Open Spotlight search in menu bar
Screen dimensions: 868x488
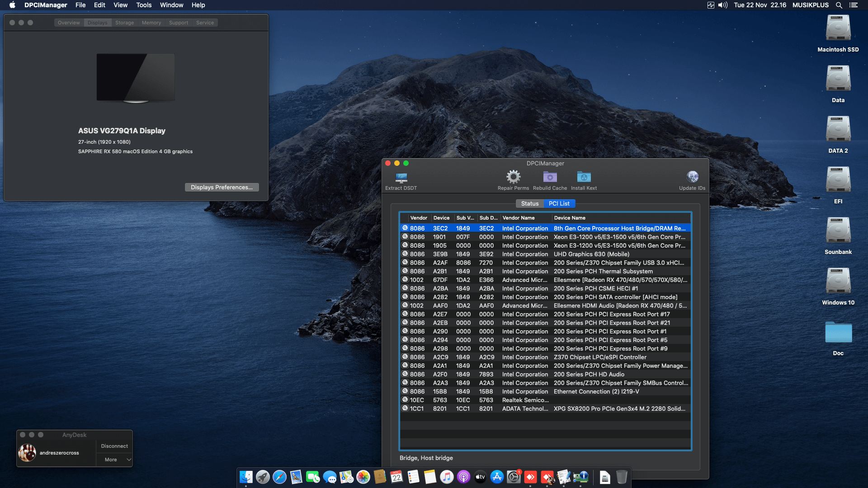coord(839,5)
